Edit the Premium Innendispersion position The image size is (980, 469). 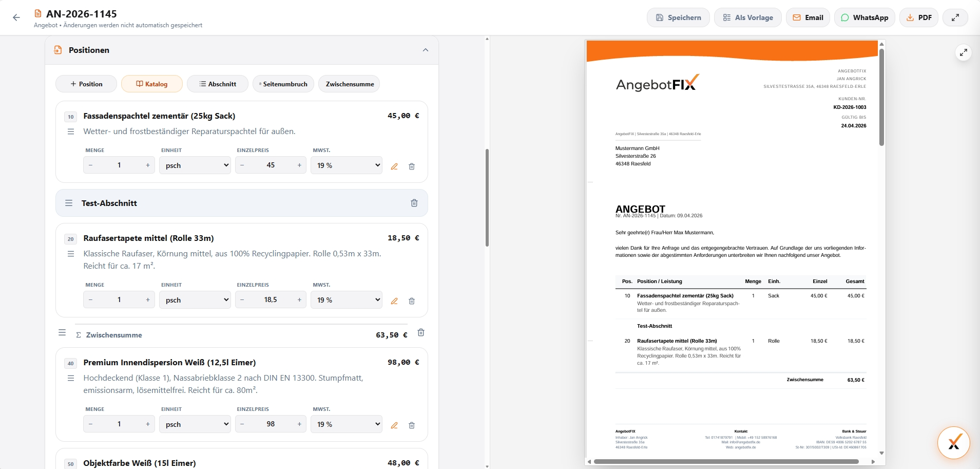click(x=394, y=425)
